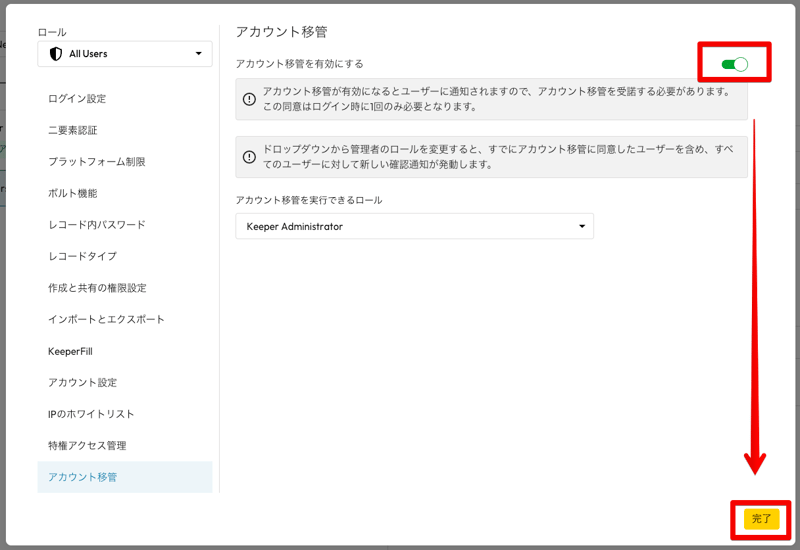The height and width of the screenshot is (550, 800).
Task: Click info icon in second dropdown warning notice
Action: [249, 157]
